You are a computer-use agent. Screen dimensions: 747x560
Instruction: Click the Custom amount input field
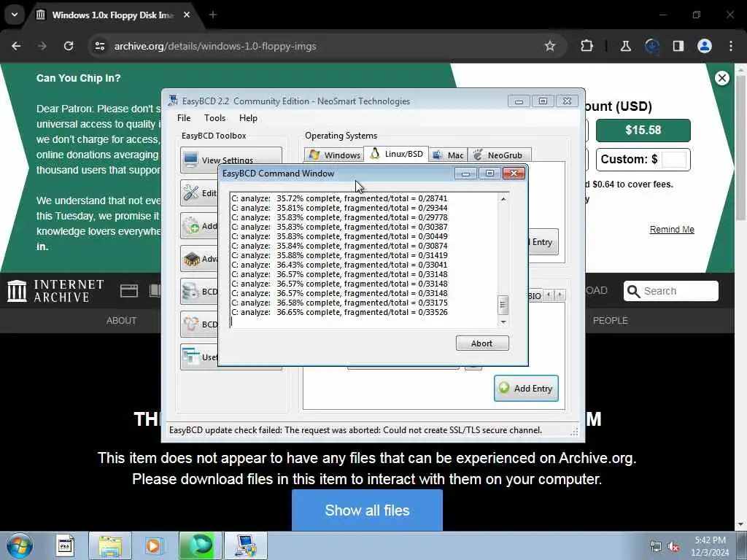674,160
